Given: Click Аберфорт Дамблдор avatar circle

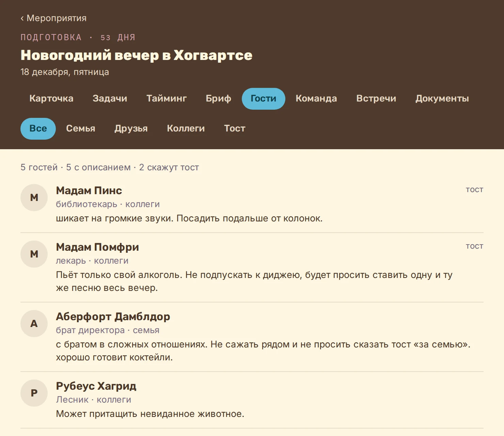Looking at the screenshot, I should point(34,324).
